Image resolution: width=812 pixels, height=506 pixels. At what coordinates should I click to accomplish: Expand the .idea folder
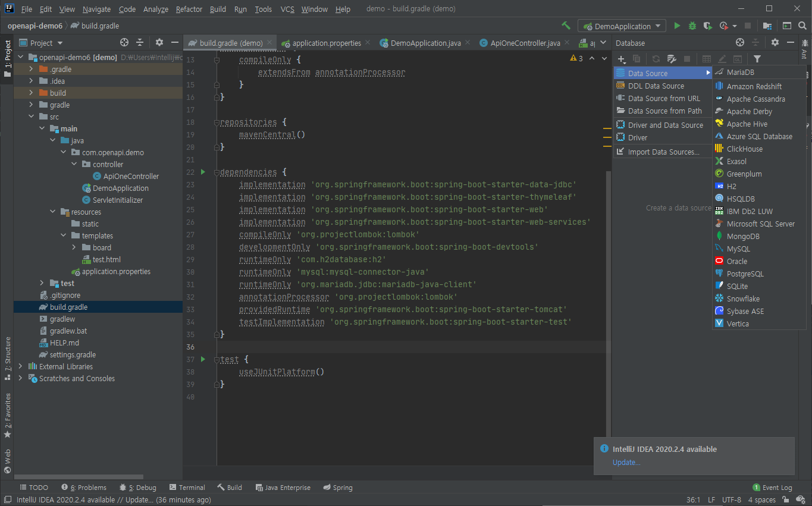(x=32, y=81)
